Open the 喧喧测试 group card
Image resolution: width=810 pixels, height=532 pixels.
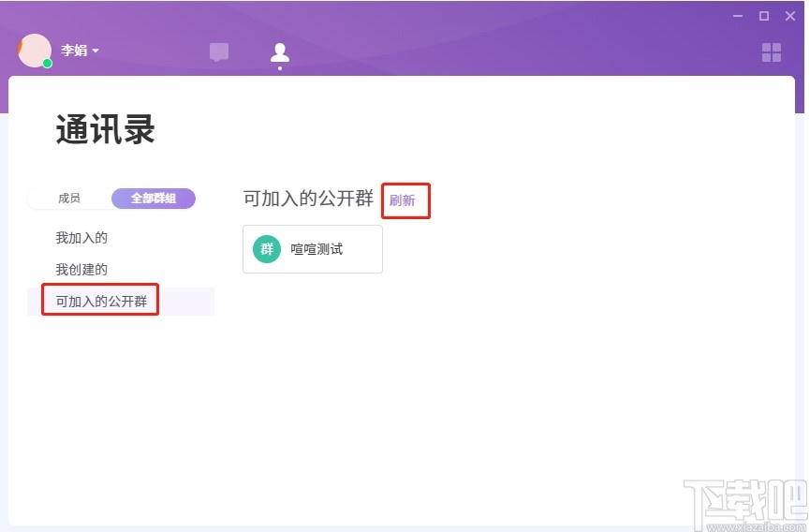point(313,249)
